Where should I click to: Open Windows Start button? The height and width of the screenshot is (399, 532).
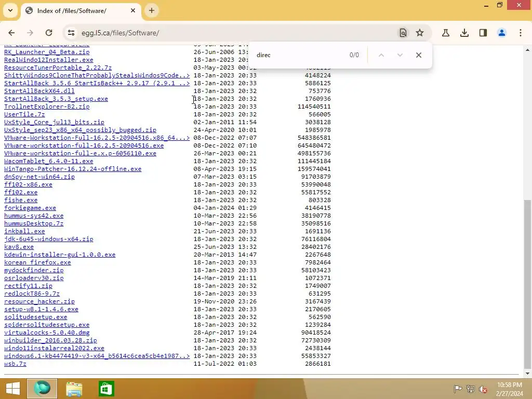point(13,389)
